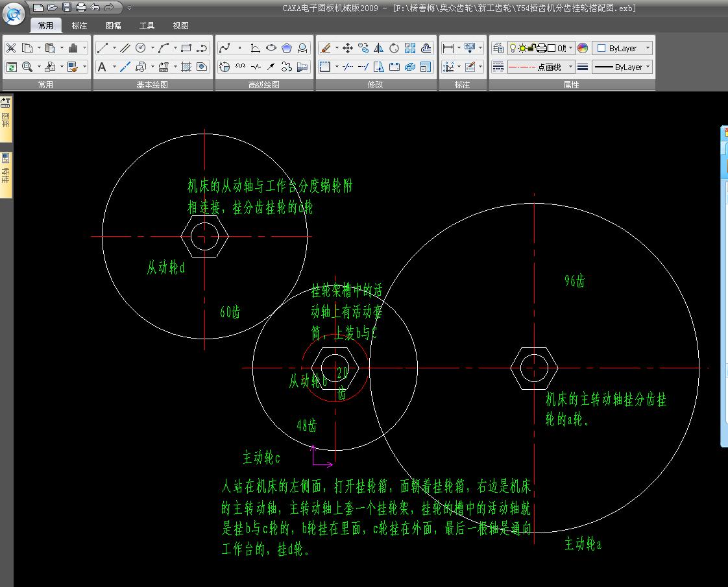Click the drawing label 主动轮a

tap(583, 544)
